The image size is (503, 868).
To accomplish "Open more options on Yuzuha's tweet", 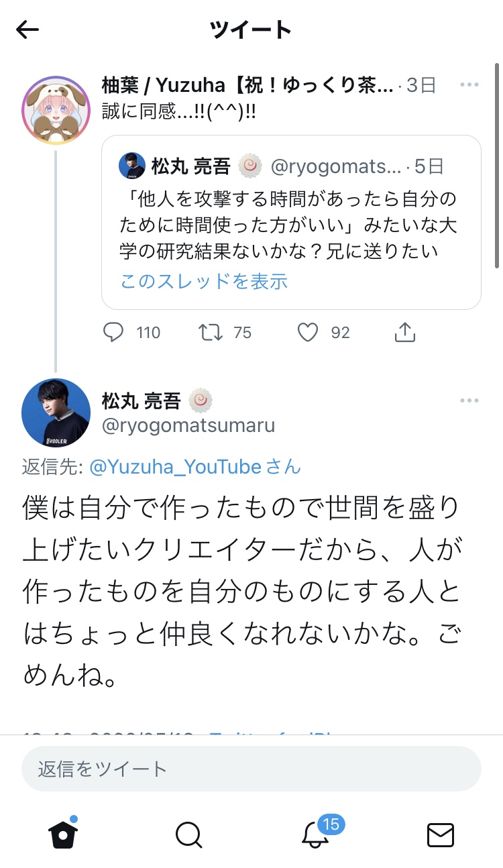I will pos(469,85).
